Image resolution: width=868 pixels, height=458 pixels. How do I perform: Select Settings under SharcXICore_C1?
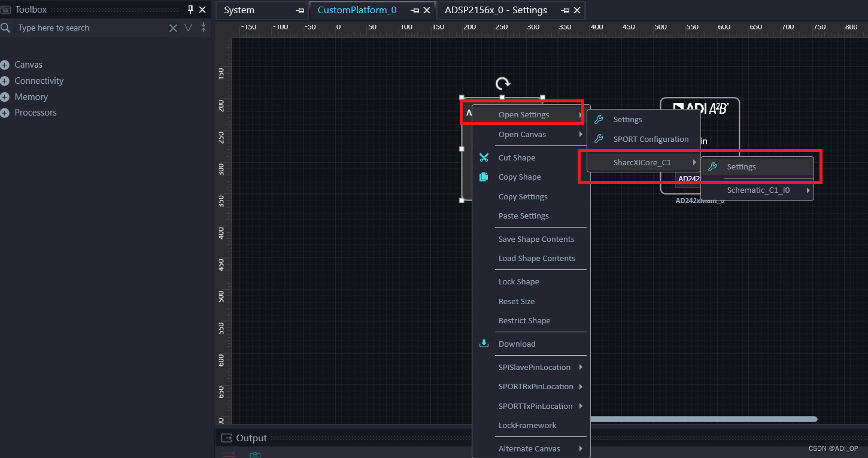coord(741,166)
